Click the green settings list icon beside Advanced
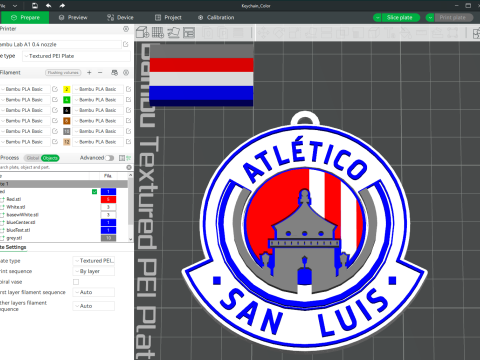 (x=128, y=158)
